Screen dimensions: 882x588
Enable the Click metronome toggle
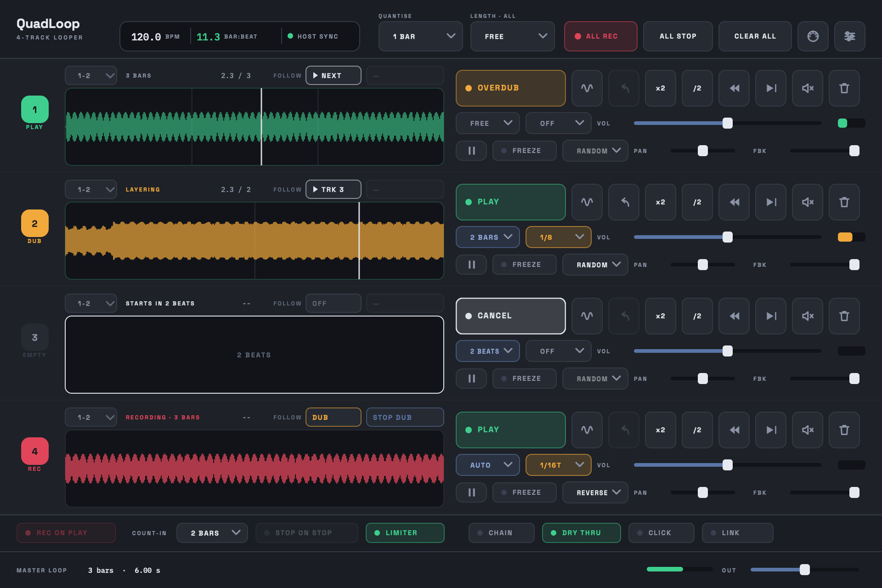tap(661, 533)
